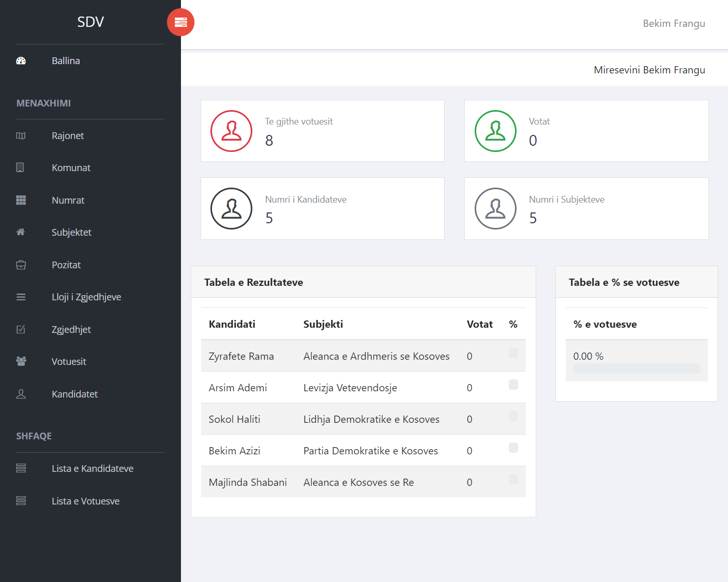
Task: Click the Kandidatet person icon
Action: pos(21,393)
